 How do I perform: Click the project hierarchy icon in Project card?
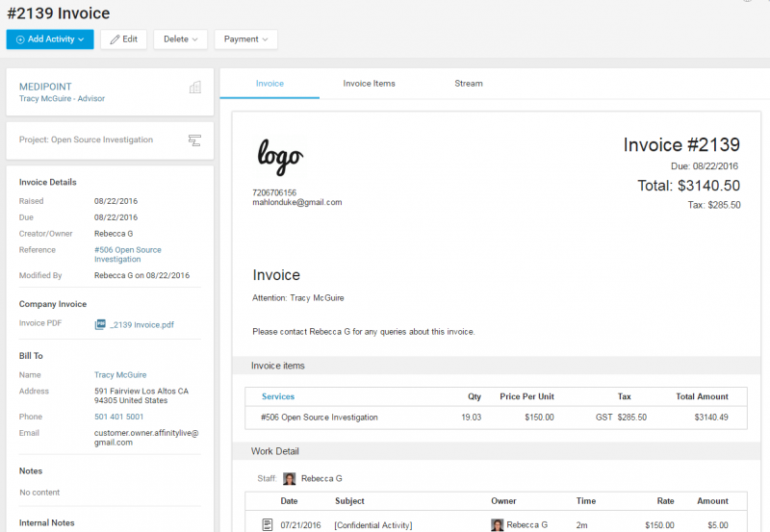pos(195,140)
